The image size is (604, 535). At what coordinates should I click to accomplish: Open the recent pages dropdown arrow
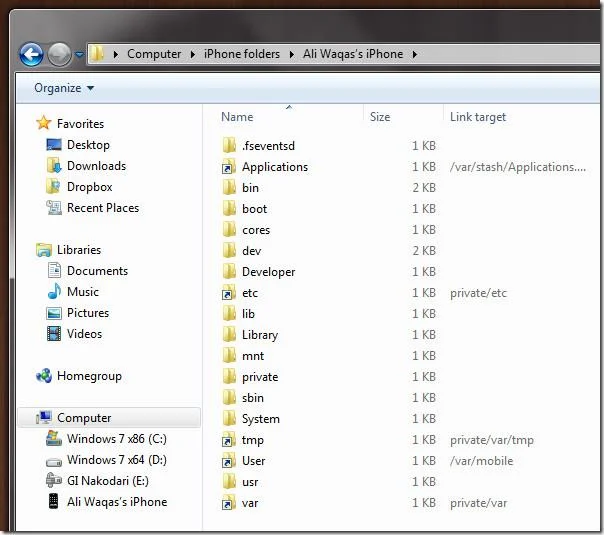point(79,55)
